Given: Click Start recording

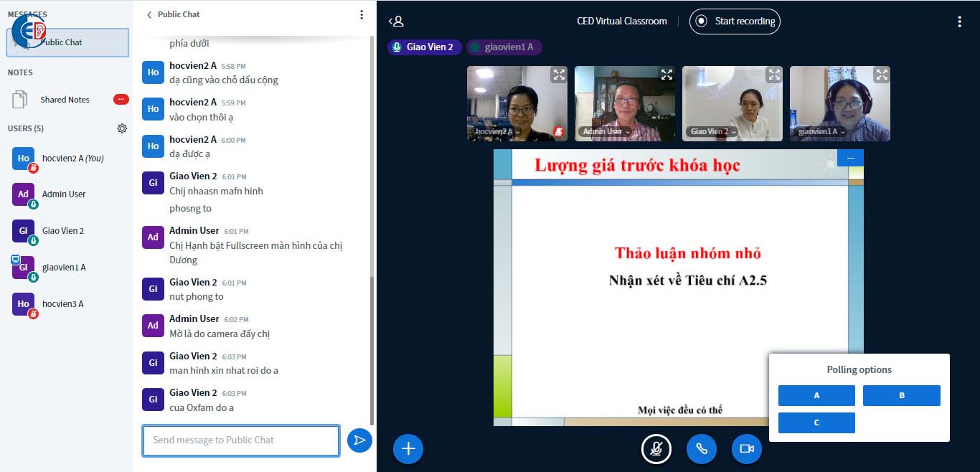Looking at the screenshot, I should tap(735, 22).
